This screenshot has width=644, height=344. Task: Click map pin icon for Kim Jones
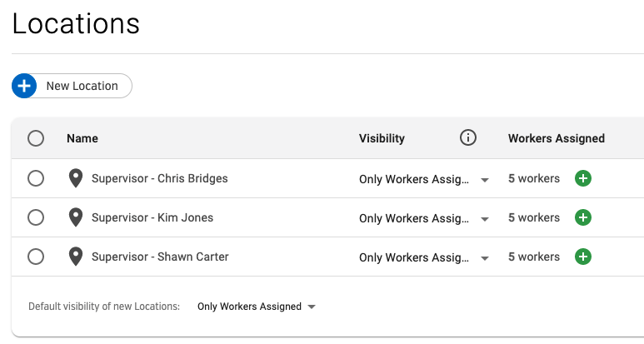tap(76, 217)
